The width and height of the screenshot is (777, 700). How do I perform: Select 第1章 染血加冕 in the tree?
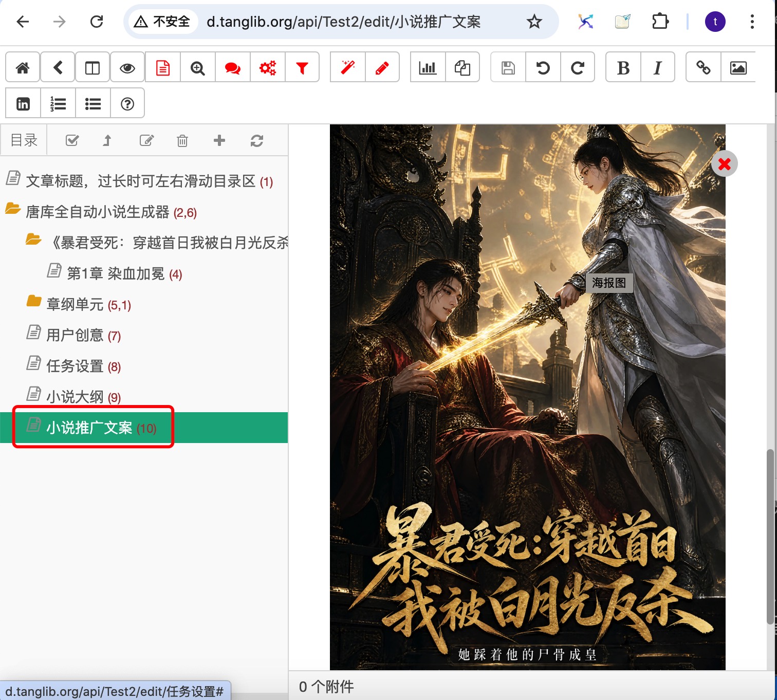tap(116, 273)
